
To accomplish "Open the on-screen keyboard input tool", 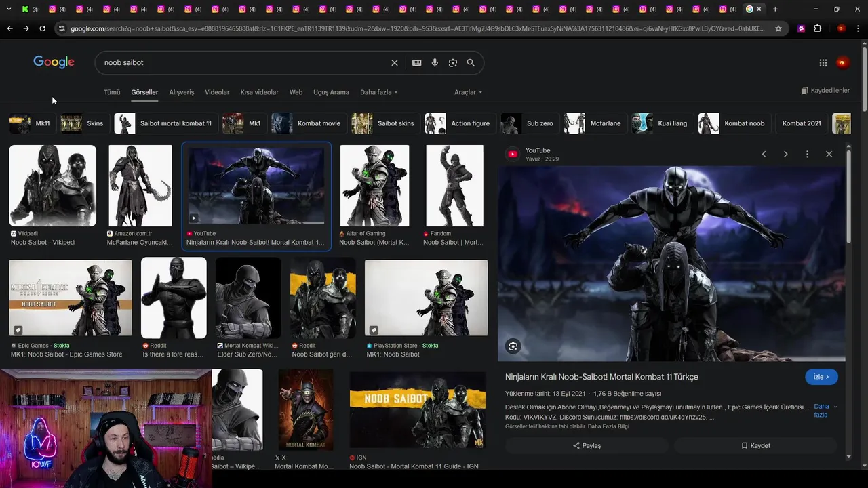I will [416, 62].
